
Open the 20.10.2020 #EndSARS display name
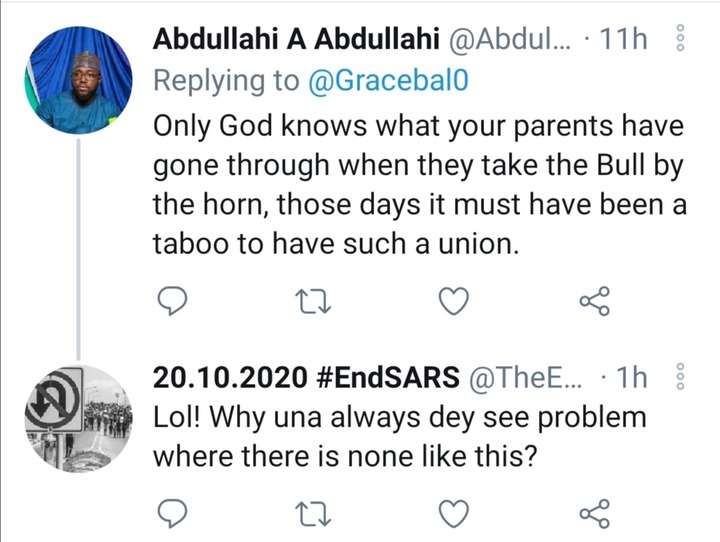point(306,377)
